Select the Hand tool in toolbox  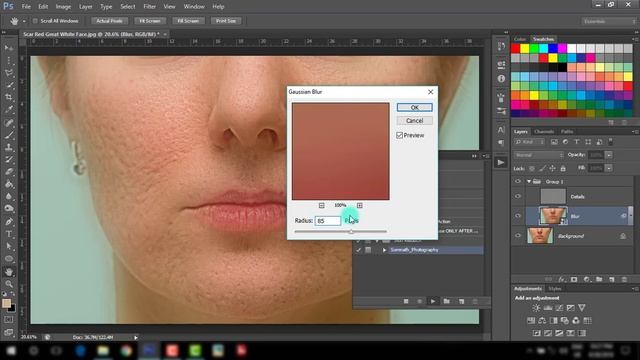pyautogui.click(x=9, y=271)
